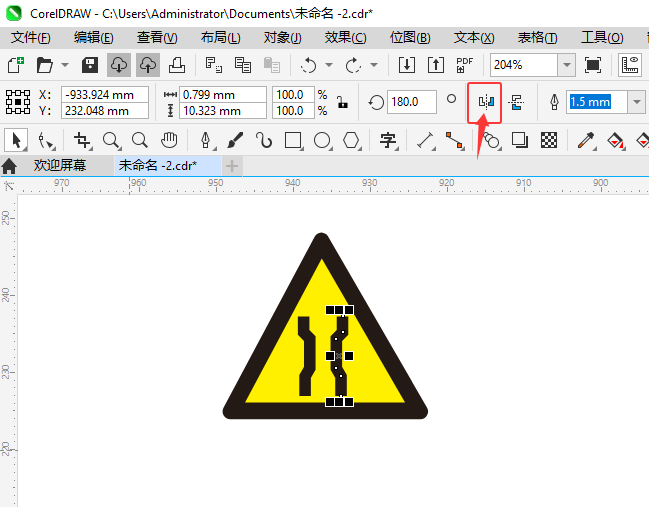Screen dimensions: 649x507
Task: Open the 对象(J) menu
Action: coord(283,38)
